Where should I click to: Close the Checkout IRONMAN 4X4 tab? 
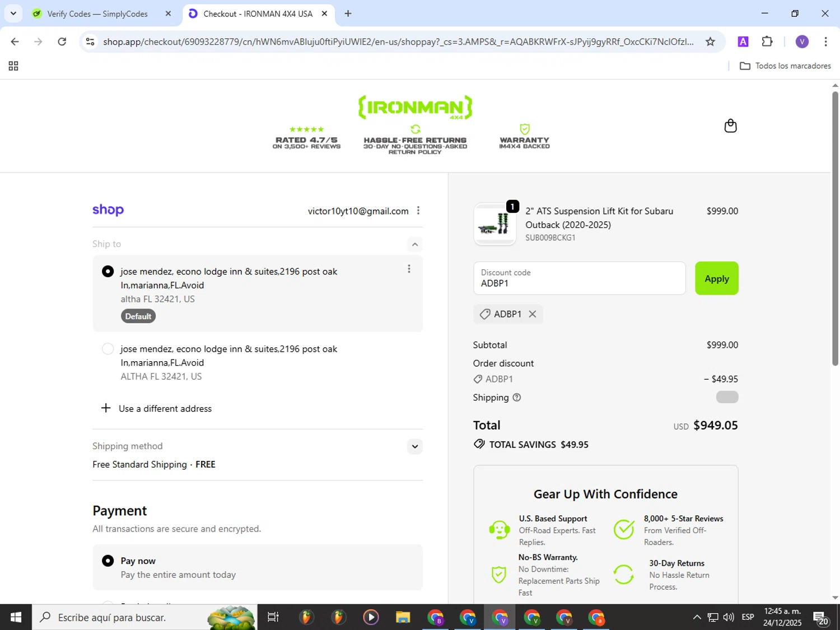[x=324, y=13]
